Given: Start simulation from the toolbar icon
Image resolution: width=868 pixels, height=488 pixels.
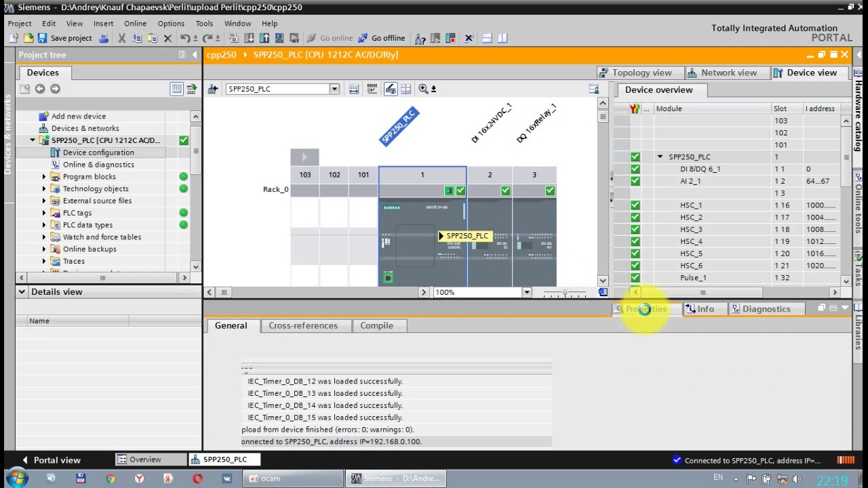Looking at the screenshot, I should (279, 39).
